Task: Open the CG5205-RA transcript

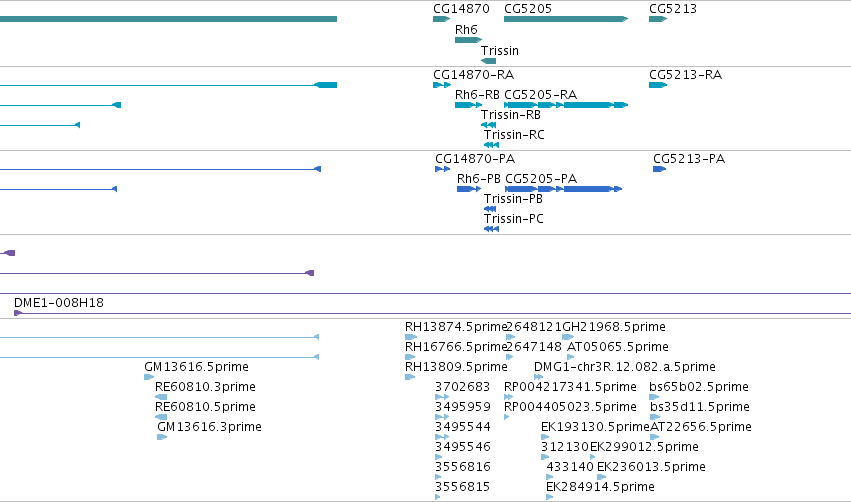Action: [566, 105]
